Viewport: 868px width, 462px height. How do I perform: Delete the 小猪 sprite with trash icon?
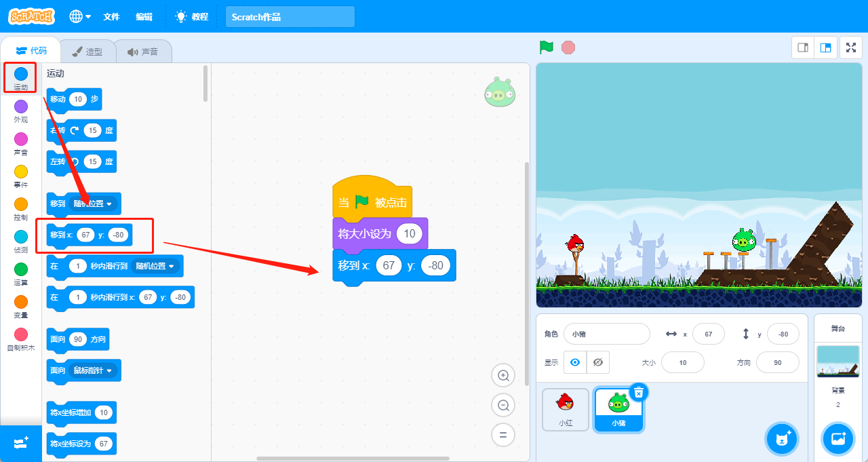point(639,392)
